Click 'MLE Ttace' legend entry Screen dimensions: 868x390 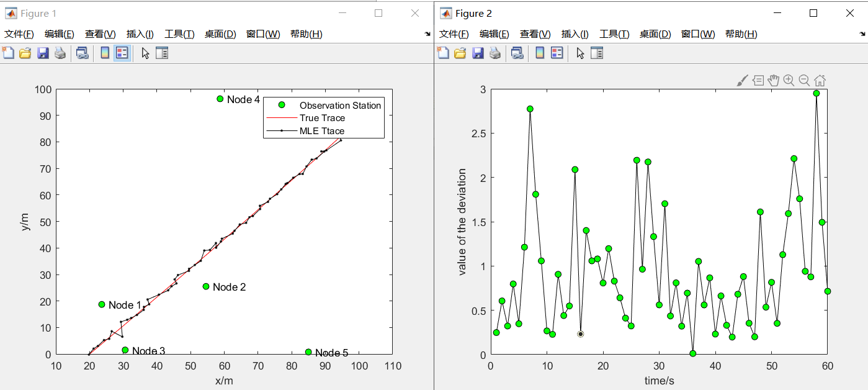321,131
